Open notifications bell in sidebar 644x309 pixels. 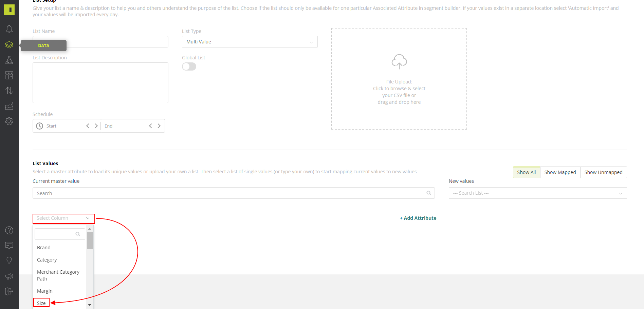[x=9, y=29]
